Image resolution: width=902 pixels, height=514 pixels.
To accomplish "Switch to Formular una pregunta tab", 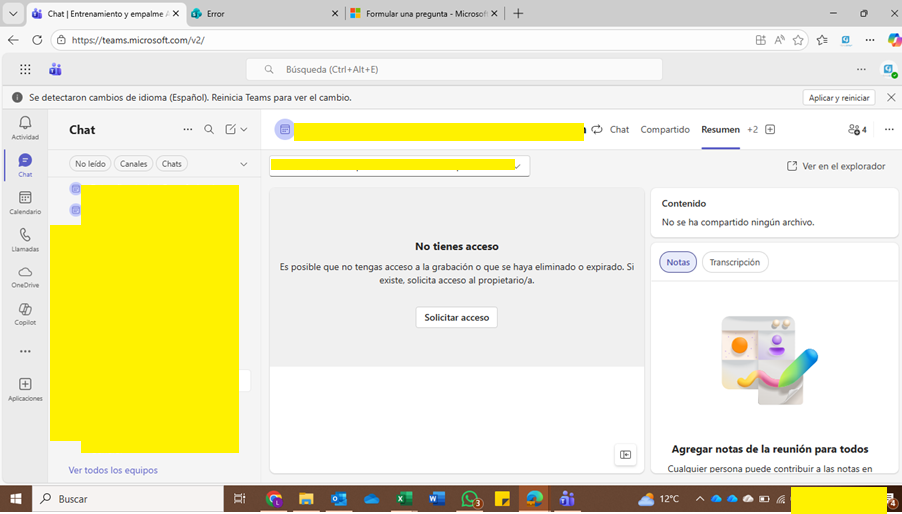I will click(x=424, y=14).
